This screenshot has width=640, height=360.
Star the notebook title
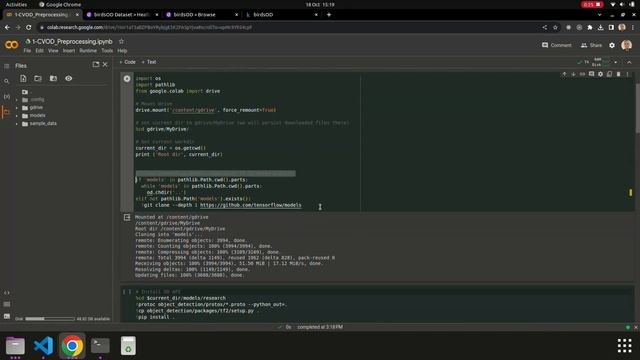tap(121, 42)
